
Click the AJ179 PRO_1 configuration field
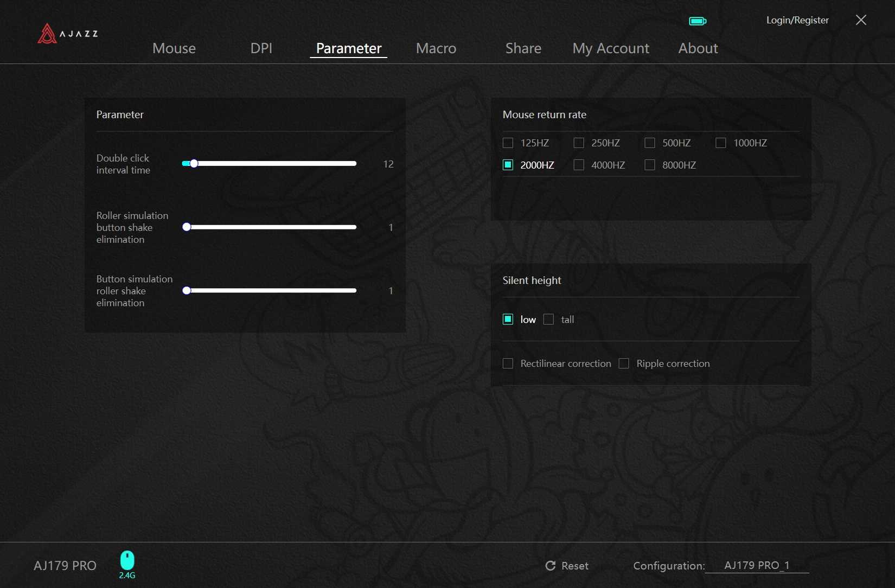[756, 565]
